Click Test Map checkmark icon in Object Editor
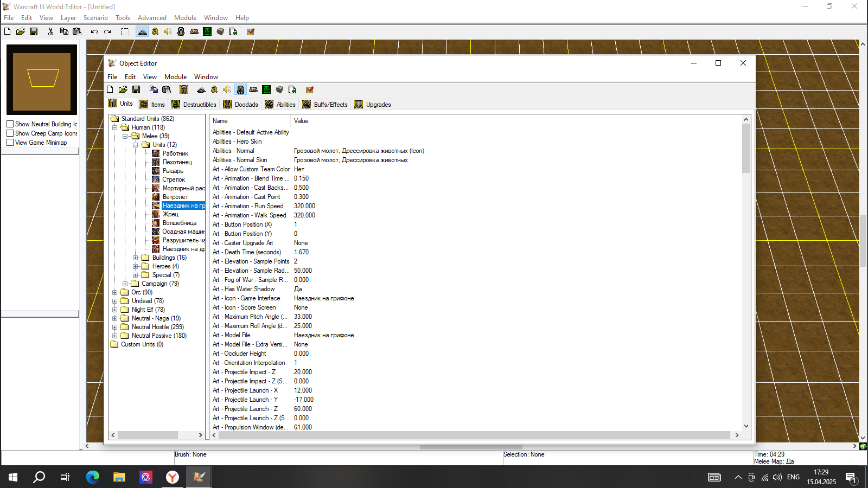This screenshot has height=488, width=868. (x=310, y=89)
